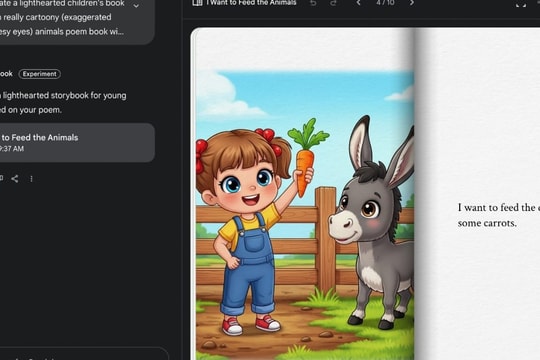Click the Experiment badge

coord(40,74)
